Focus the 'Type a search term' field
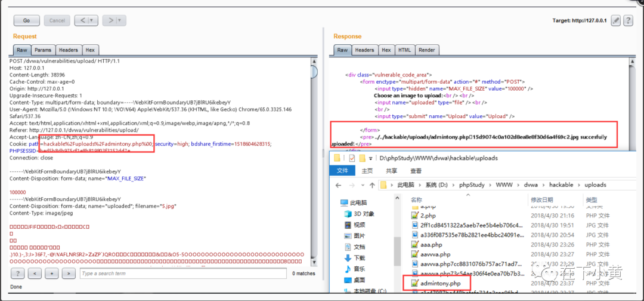 point(183,274)
